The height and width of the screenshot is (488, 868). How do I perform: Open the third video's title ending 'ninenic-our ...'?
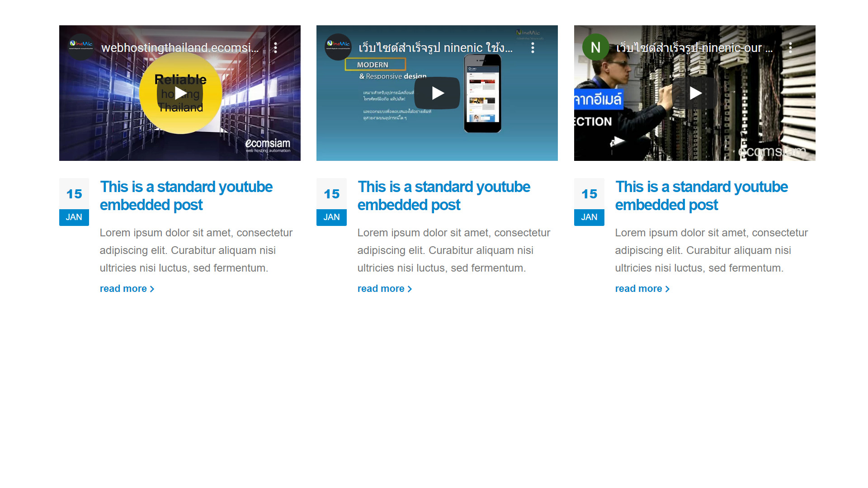tap(694, 48)
